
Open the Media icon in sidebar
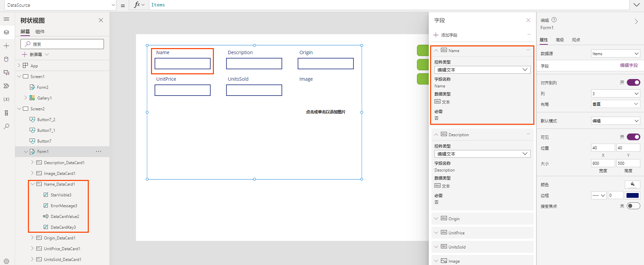tap(6, 73)
